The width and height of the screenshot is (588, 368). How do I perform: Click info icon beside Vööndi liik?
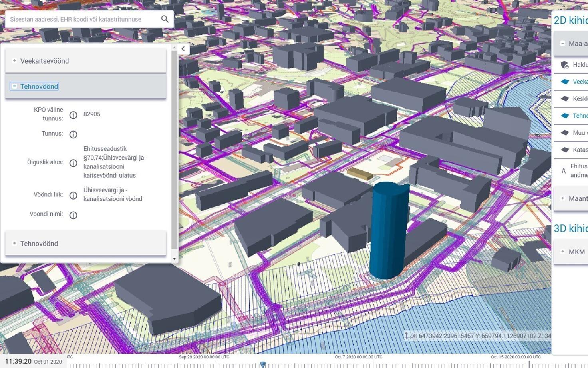[73, 195]
